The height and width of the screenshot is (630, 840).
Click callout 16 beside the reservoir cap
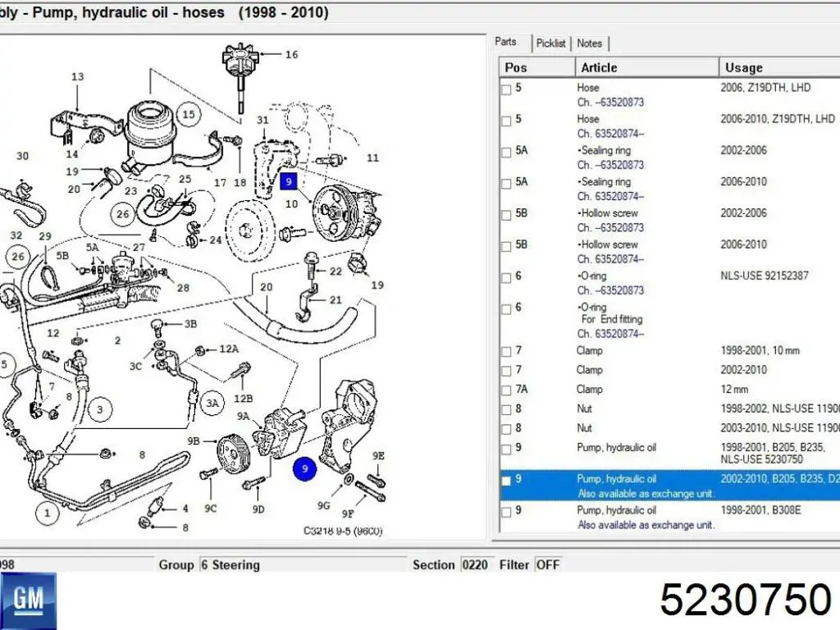291,54
